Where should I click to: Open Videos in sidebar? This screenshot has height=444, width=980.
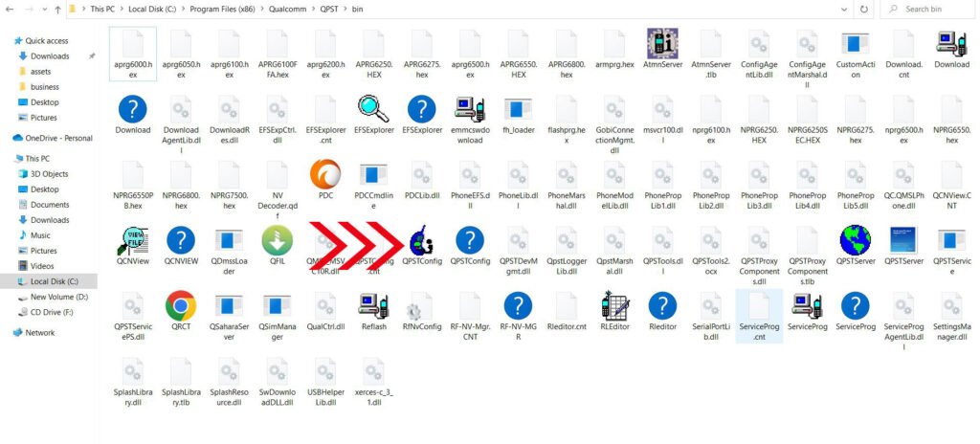point(42,266)
